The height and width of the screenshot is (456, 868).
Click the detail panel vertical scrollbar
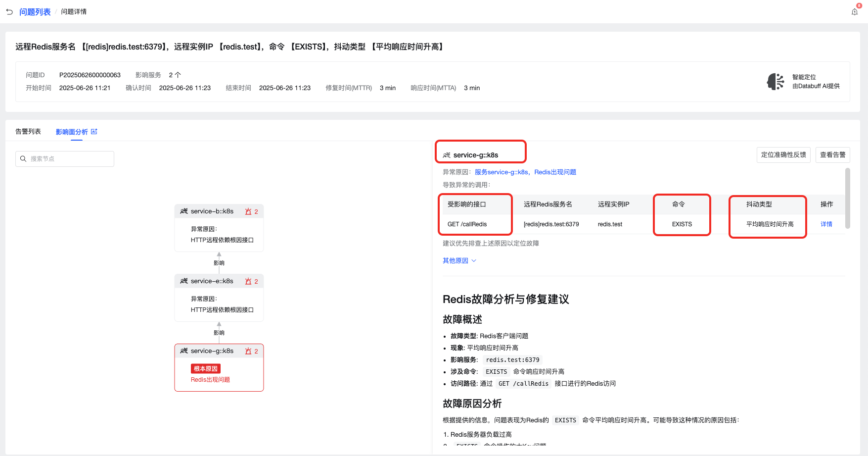pyautogui.click(x=848, y=198)
